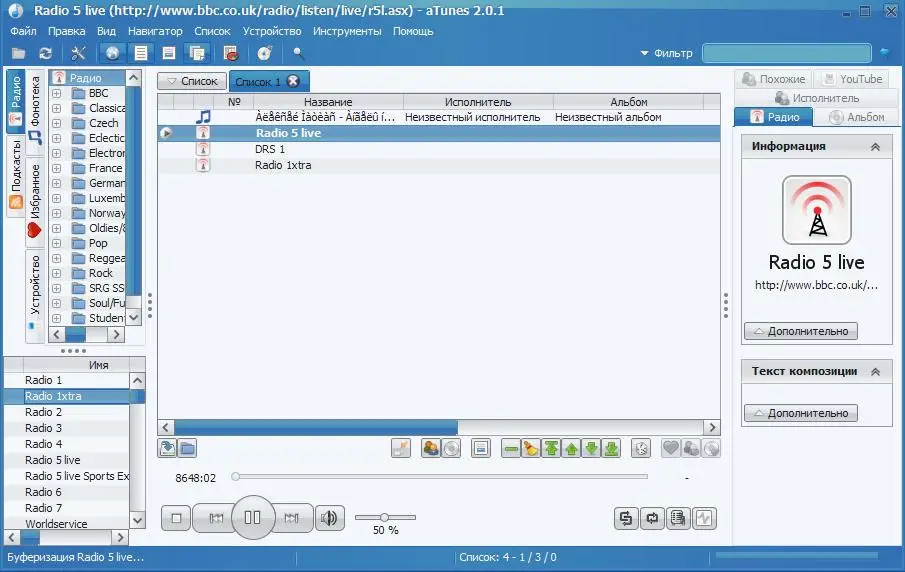Click the small form-page toolbar icon
Image resolution: width=905 pixels, height=572 pixels.
[169, 53]
